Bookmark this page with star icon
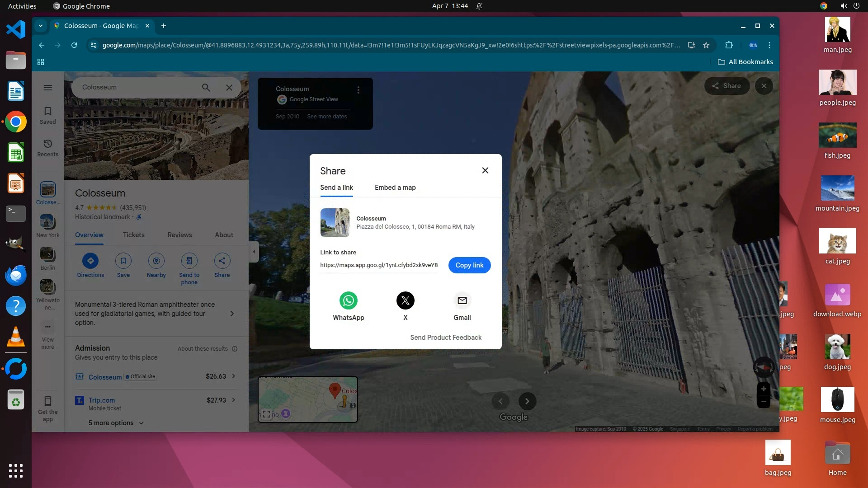This screenshot has width=868, height=488. 706,45
